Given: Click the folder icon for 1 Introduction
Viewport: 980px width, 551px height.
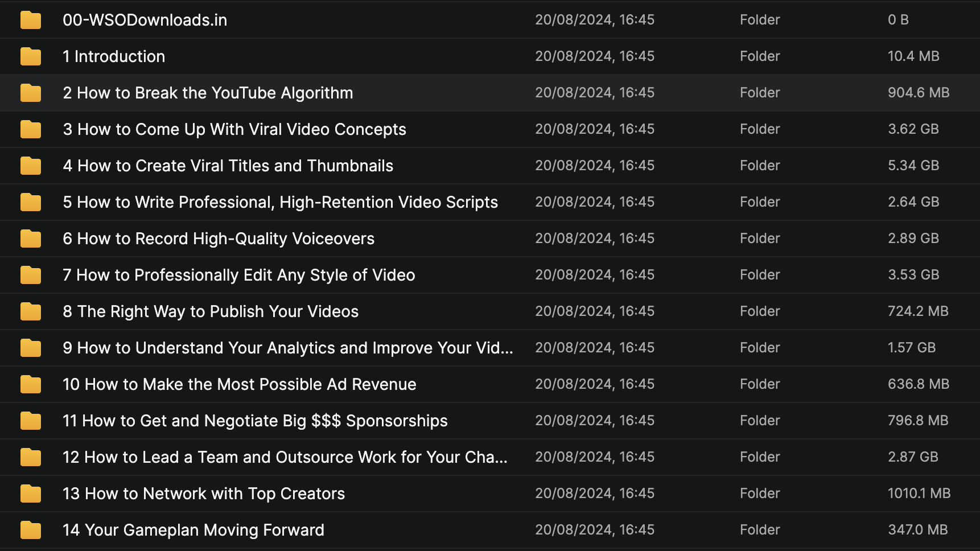Looking at the screenshot, I should click(31, 57).
